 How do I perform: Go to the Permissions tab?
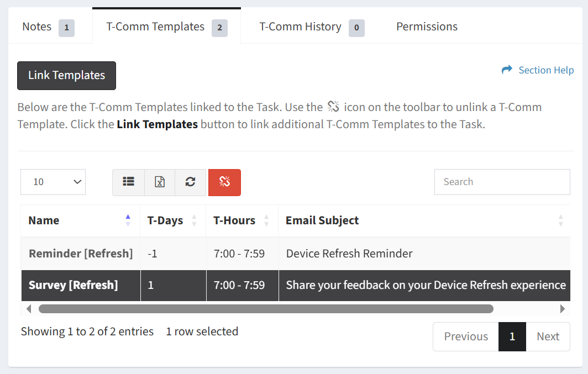427,27
